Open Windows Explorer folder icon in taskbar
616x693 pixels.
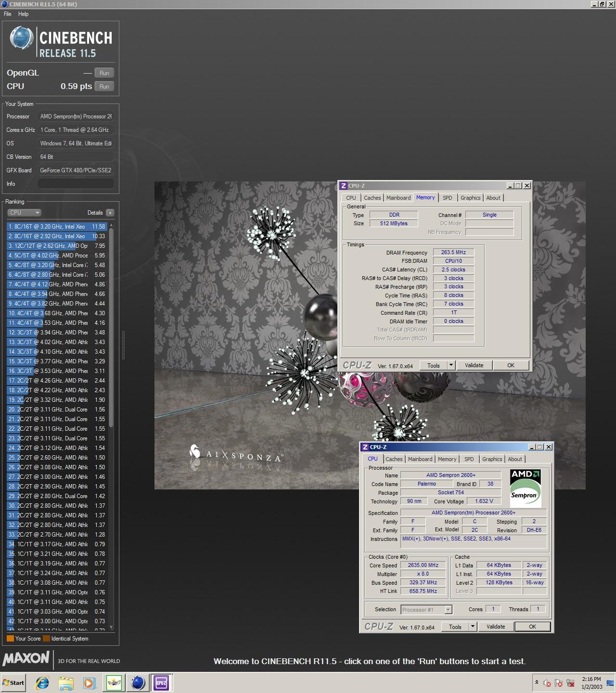[66, 682]
